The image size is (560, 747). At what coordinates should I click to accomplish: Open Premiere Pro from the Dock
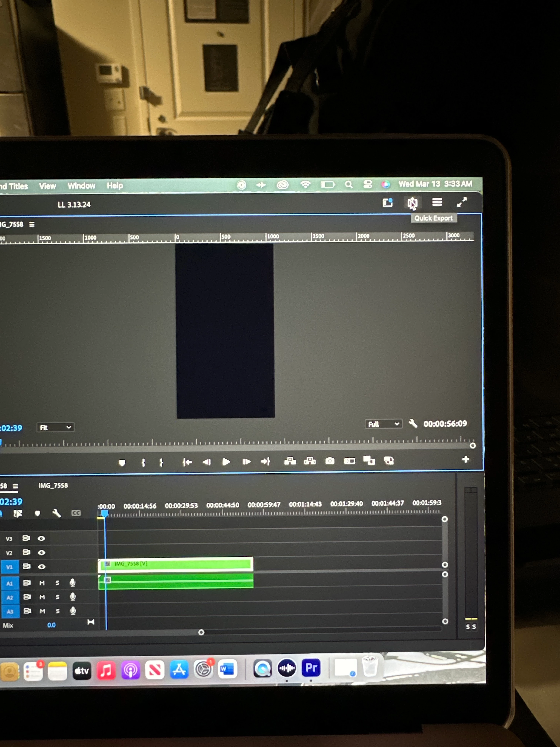click(311, 668)
